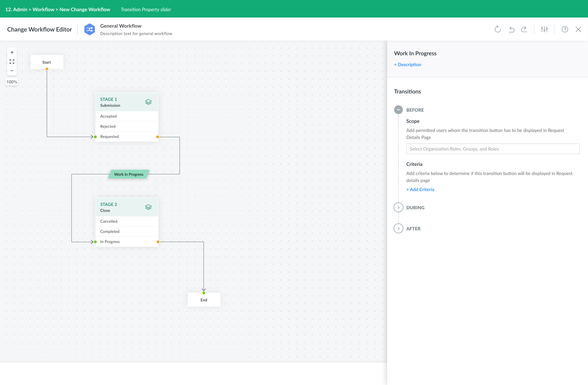
Task: Click the workflow description text
Action: pos(136,34)
